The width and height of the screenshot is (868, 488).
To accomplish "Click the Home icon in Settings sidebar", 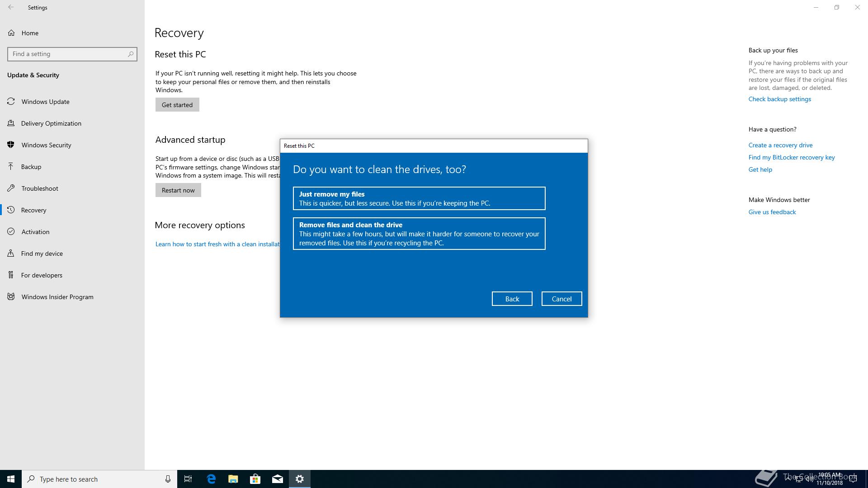I will pos(11,33).
